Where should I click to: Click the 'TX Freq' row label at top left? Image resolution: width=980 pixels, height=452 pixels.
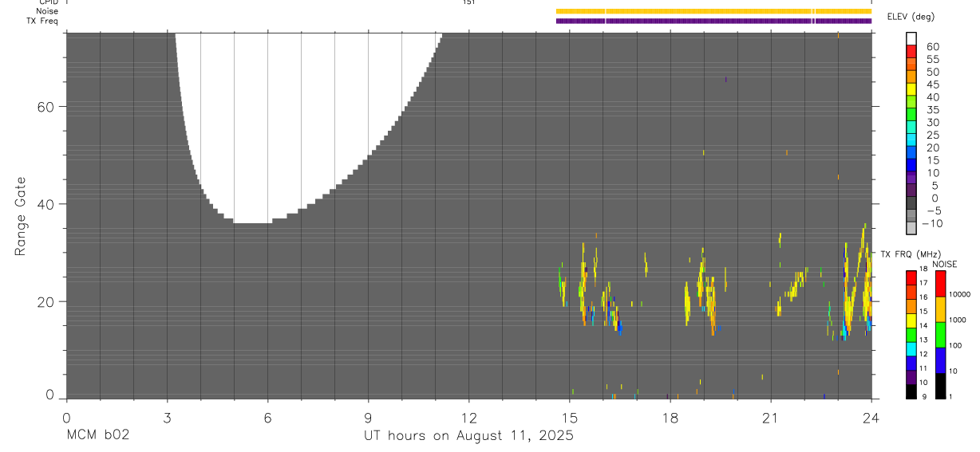(42, 21)
